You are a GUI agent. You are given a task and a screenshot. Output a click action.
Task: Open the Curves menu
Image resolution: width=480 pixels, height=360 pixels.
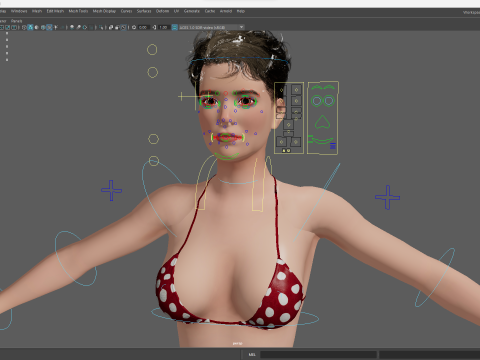coord(126,11)
